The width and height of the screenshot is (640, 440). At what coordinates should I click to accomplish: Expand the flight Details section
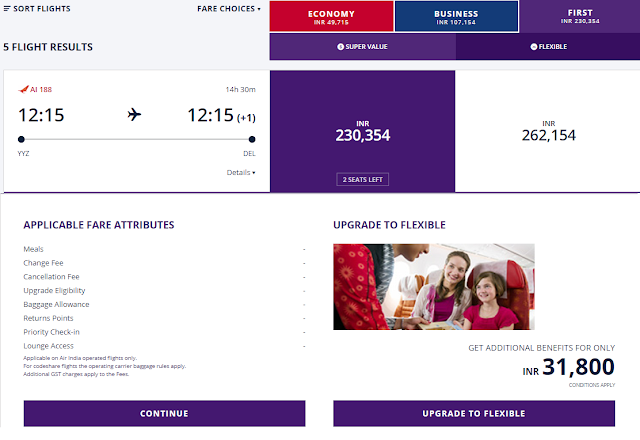tap(241, 172)
